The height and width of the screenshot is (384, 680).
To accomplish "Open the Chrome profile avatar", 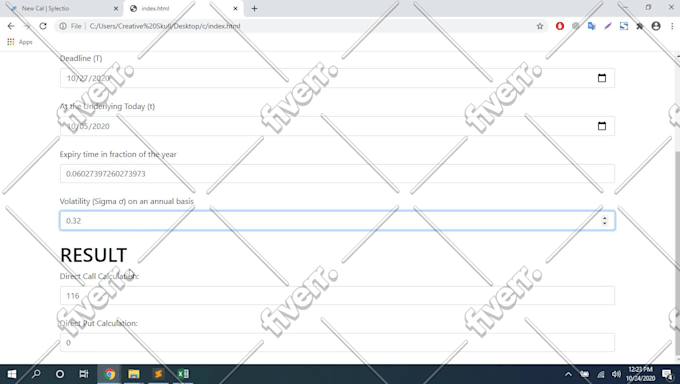I will (x=656, y=26).
